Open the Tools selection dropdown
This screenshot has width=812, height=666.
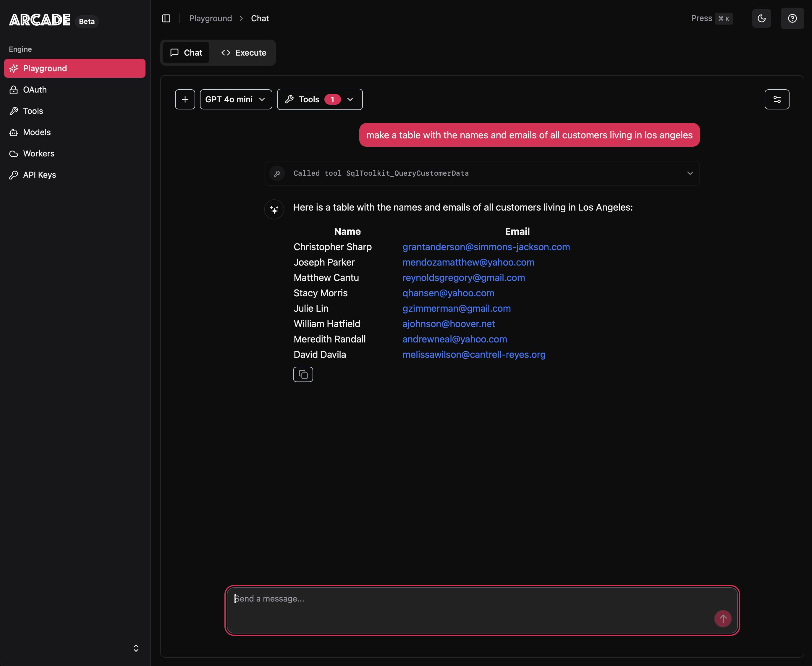pyautogui.click(x=320, y=99)
